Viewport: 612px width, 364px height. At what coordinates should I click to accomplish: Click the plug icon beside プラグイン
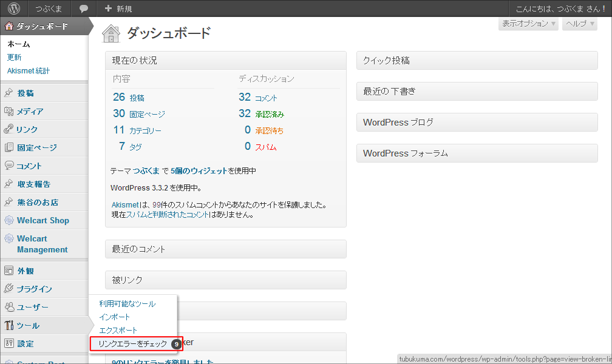click(x=8, y=289)
